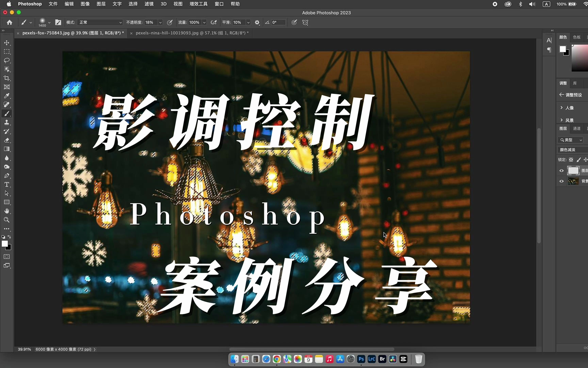Viewport: 588px width, 368px height.
Task: Switch to pexels-nina-hill-10019093.jpg document tab
Action: (x=192, y=33)
